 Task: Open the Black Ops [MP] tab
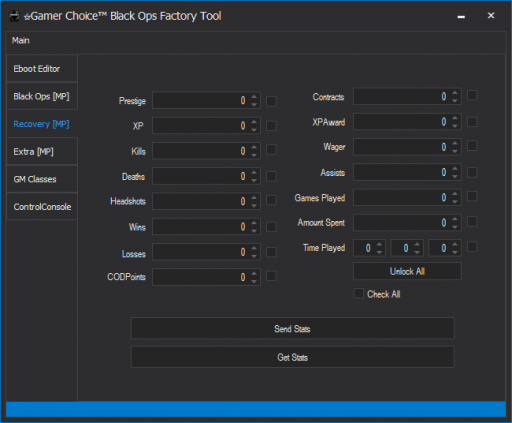pos(42,96)
